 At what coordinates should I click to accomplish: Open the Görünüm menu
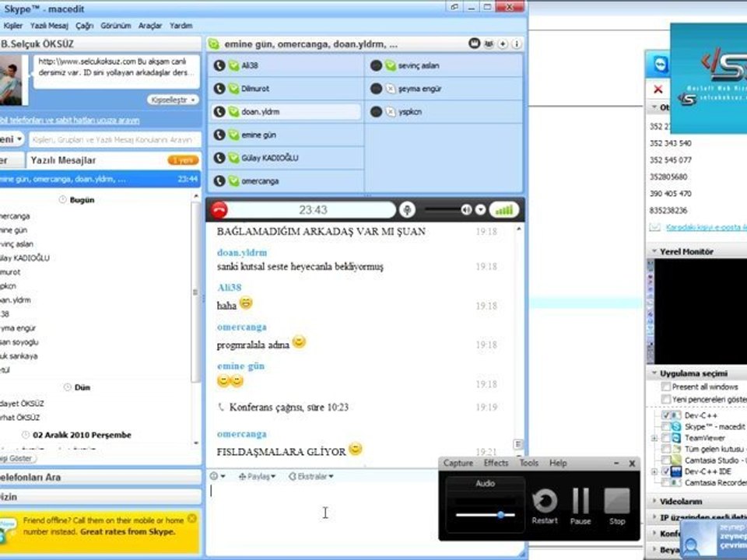click(116, 26)
